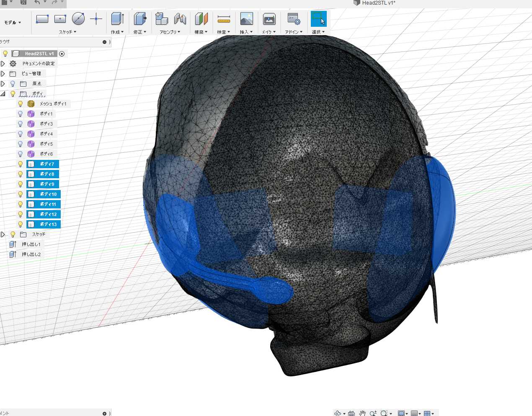Click the display settings monitor icon
This screenshot has height=416, width=532.
tap(401, 413)
